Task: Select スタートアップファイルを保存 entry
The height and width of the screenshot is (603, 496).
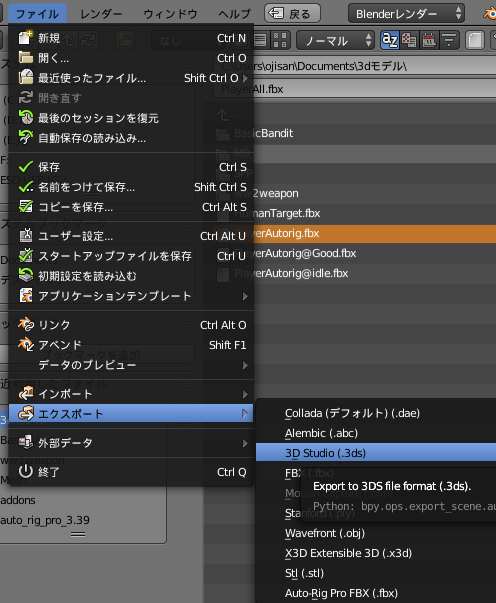Action: click(131, 256)
